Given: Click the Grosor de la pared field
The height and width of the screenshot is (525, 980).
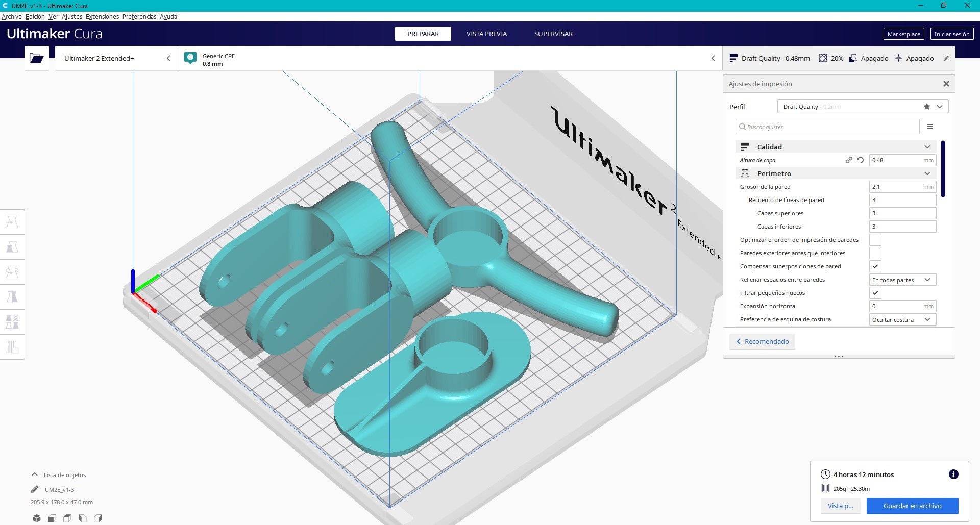Looking at the screenshot, I should (903, 187).
